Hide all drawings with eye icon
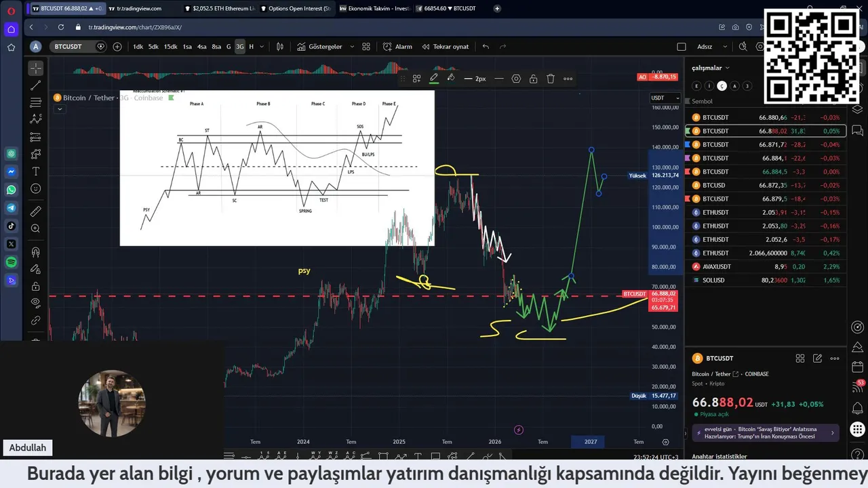868x488 pixels. 36,303
